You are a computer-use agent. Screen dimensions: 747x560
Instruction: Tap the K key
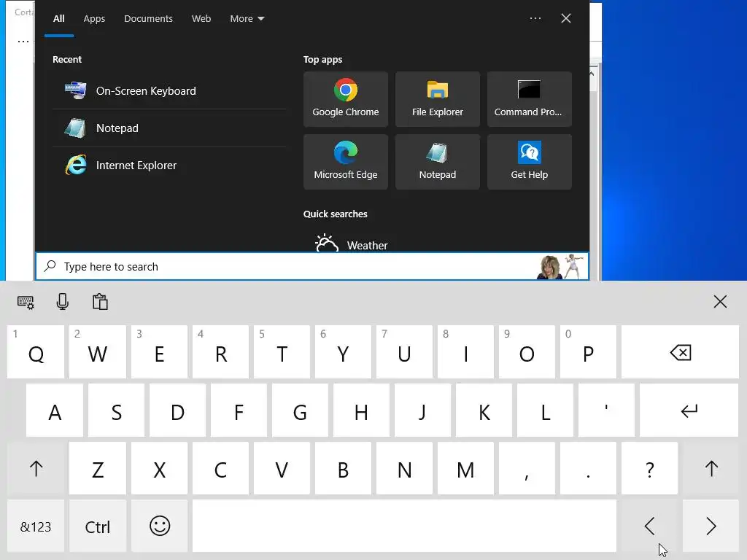pos(484,411)
